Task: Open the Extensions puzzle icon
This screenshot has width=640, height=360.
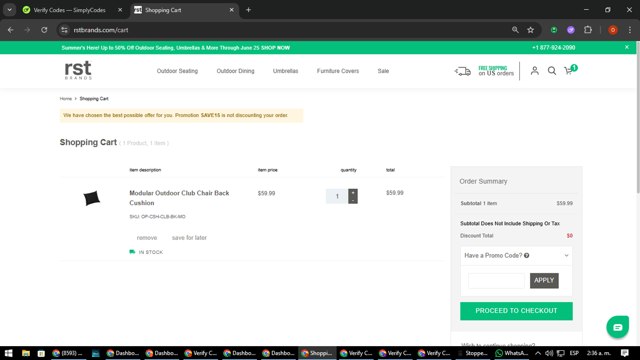Action: 588,30
